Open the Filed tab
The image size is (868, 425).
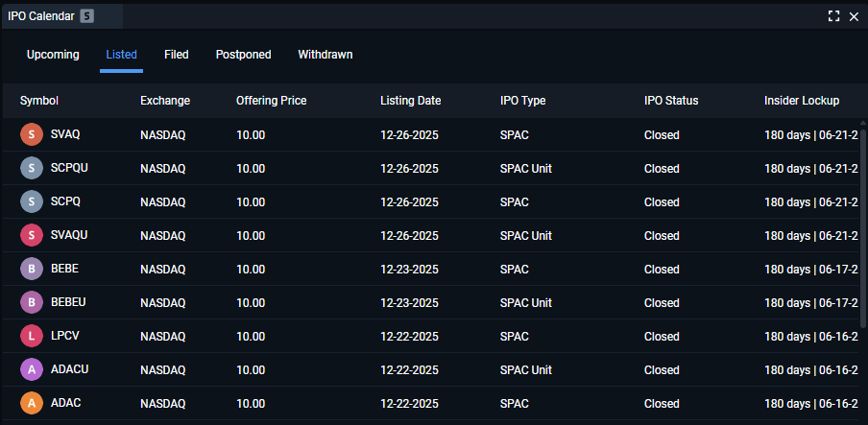click(x=177, y=55)
